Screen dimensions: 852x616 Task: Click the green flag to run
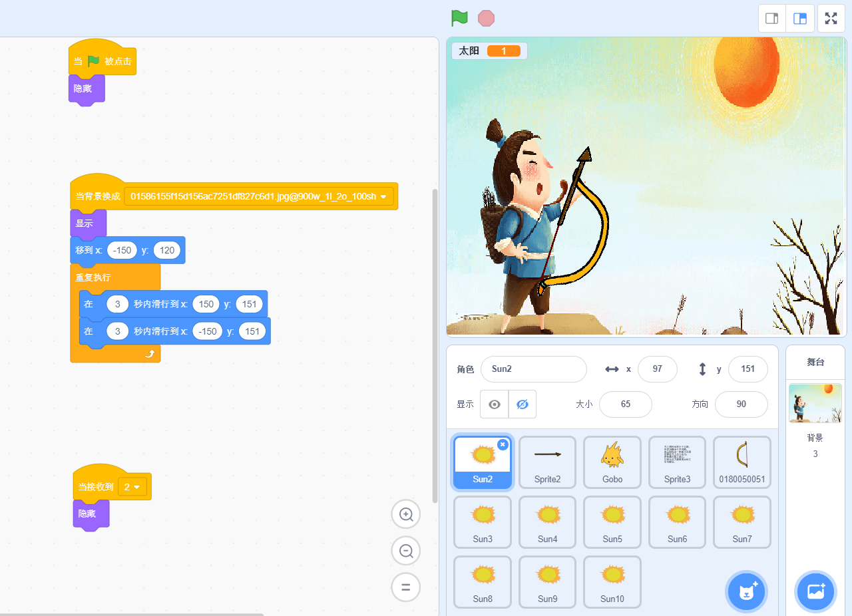pyautogui.click(x=459, y=18)
